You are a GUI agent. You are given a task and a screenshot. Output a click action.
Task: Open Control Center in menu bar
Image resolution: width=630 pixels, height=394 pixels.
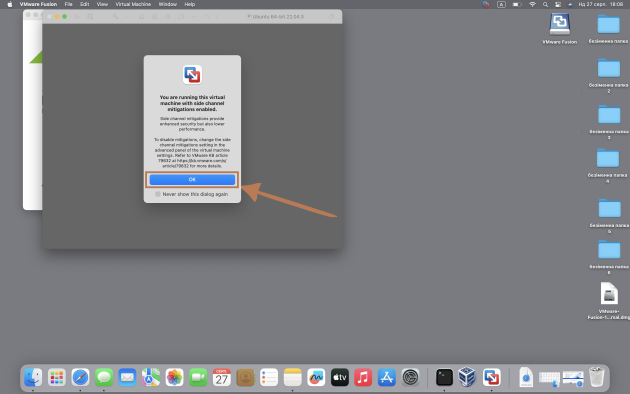558,4
